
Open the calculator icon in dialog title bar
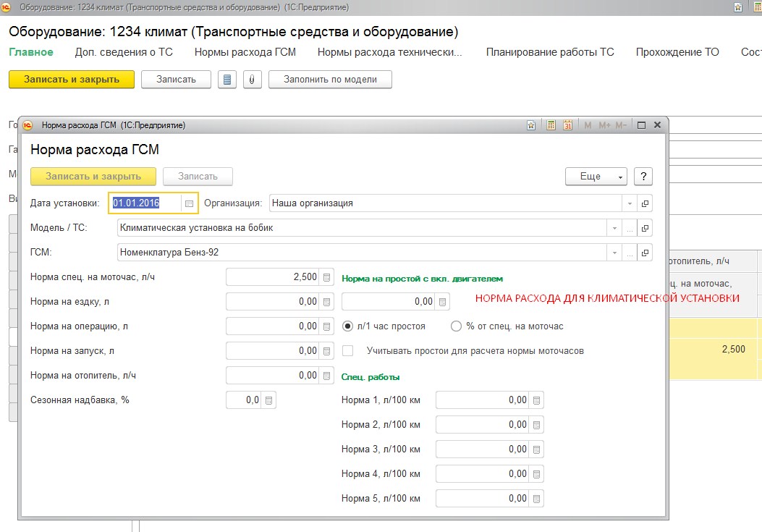(551, 125)
